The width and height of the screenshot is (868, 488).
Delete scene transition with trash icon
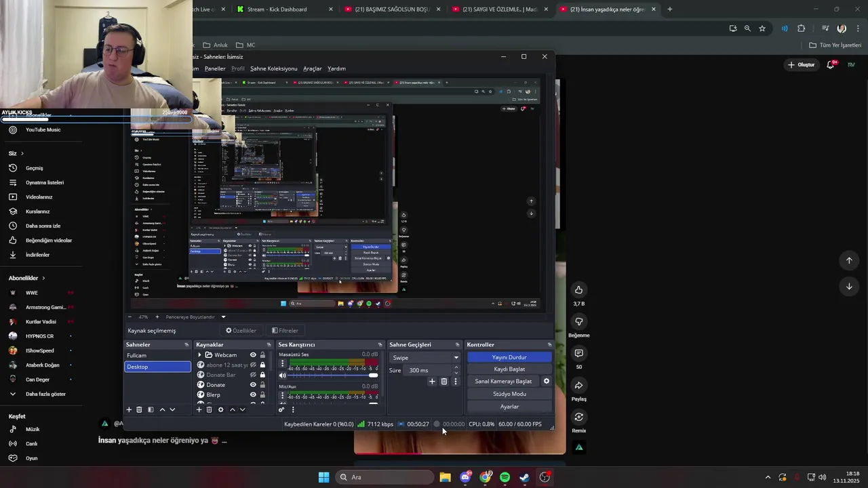(x=444, y=382)
